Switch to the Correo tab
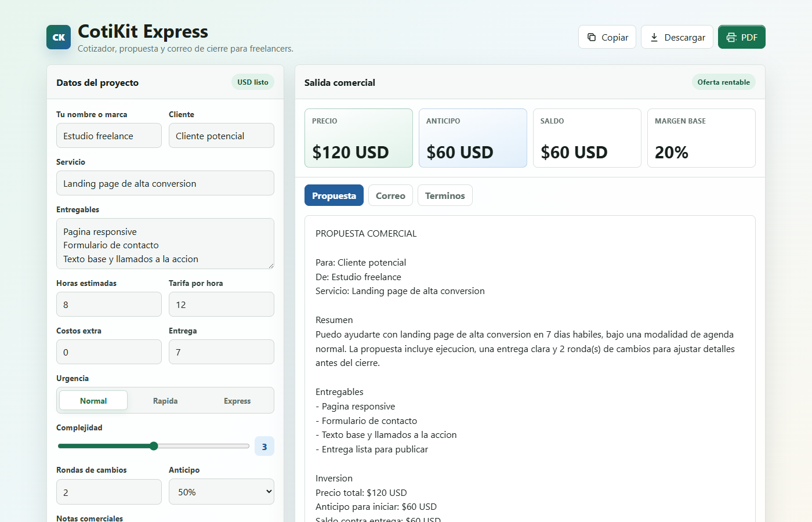Screen dimensions: 812x522 click(x=390, y=195)
